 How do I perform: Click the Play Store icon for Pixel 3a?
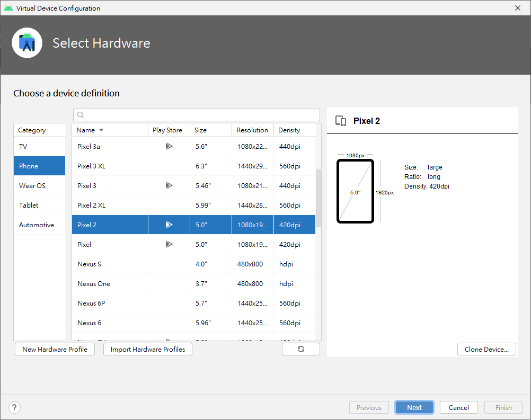point(169,146)
